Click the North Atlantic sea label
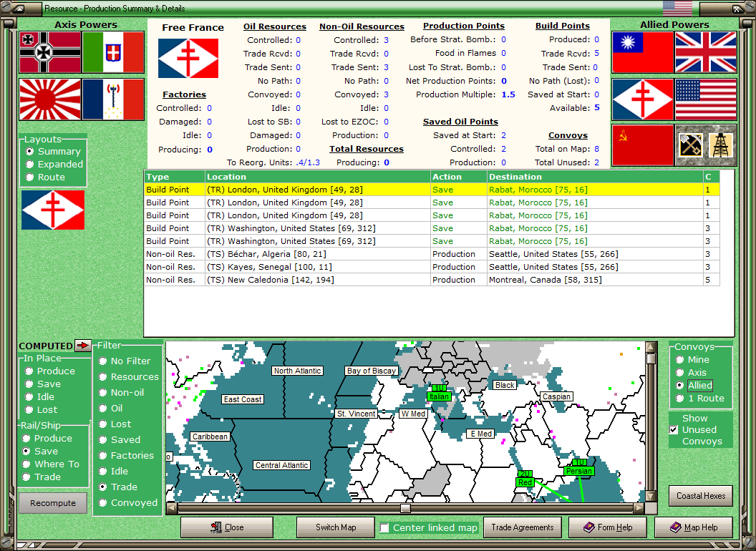The image size is (756, 551). point(298,371)
